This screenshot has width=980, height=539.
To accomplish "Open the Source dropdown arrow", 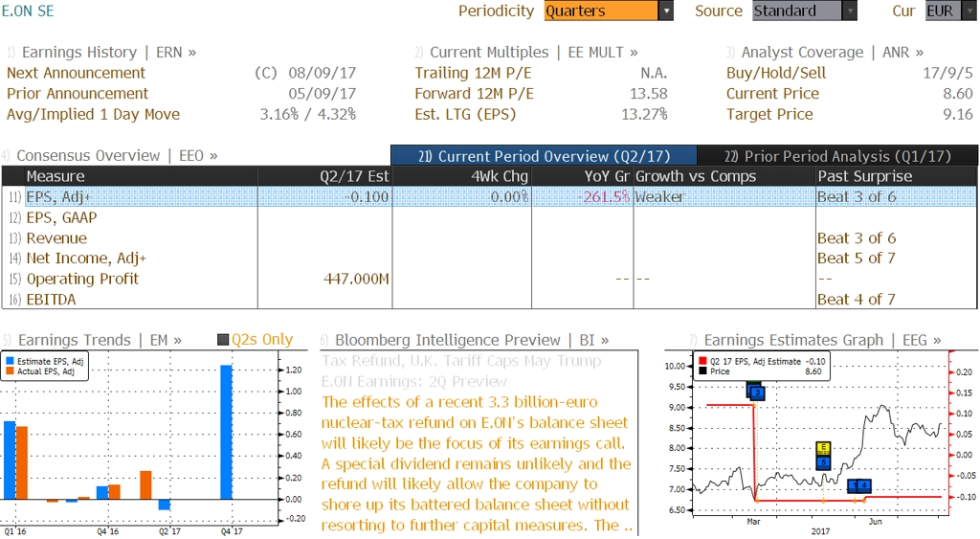I will (850, 11).
